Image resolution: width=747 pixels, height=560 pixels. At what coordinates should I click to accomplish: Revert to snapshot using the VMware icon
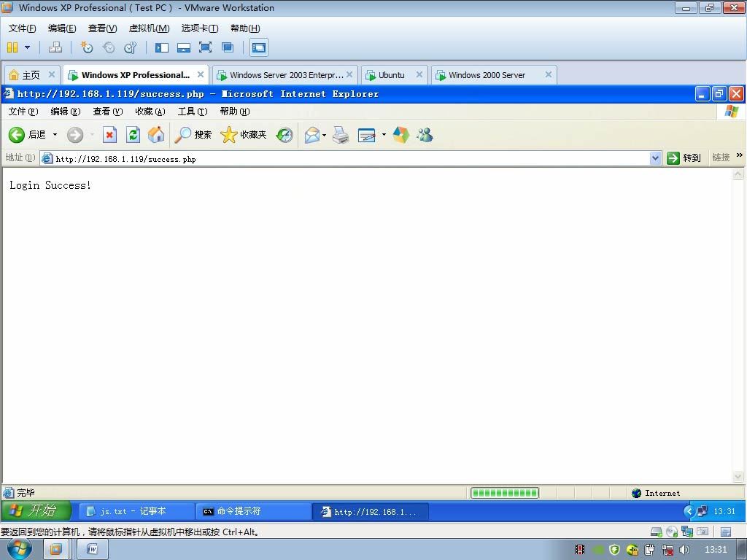pos(109,47)
